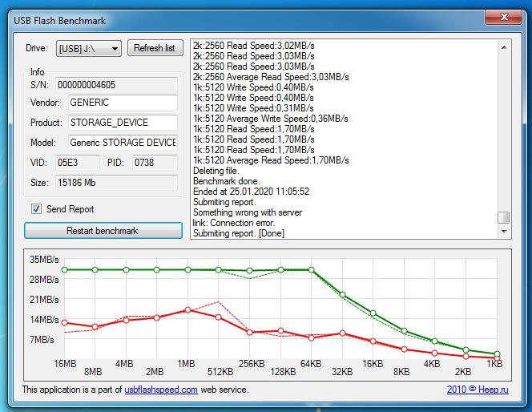The height and width of the screenshot is (412, 532).
Task: Focus the Model text field
Action: coord(122,143)
